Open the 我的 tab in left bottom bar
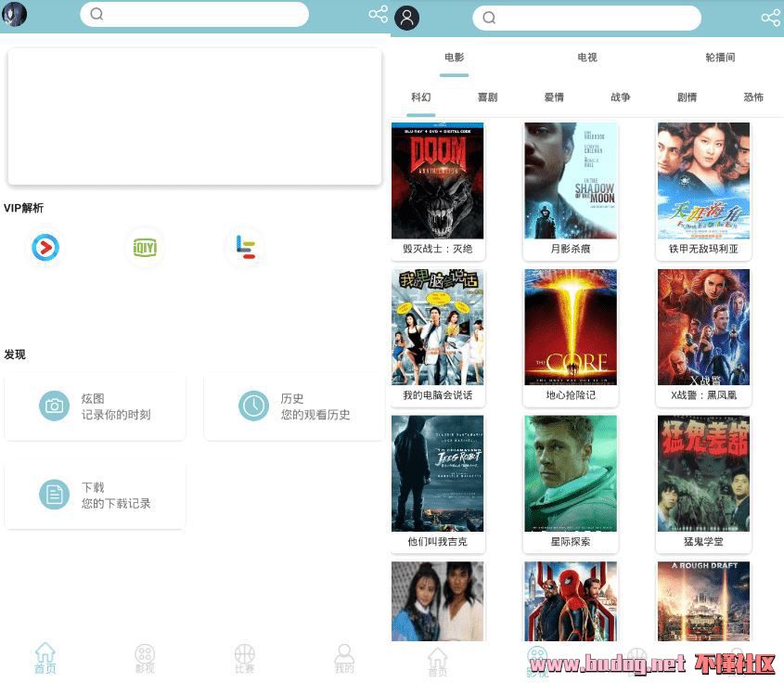The image size is (784, 683). [x=344, y=657]
